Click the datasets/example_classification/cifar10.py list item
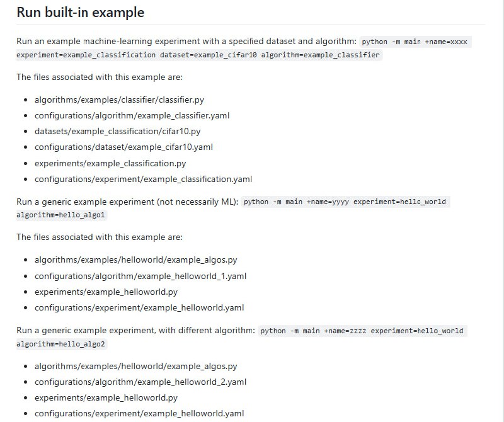 point(117,131)
